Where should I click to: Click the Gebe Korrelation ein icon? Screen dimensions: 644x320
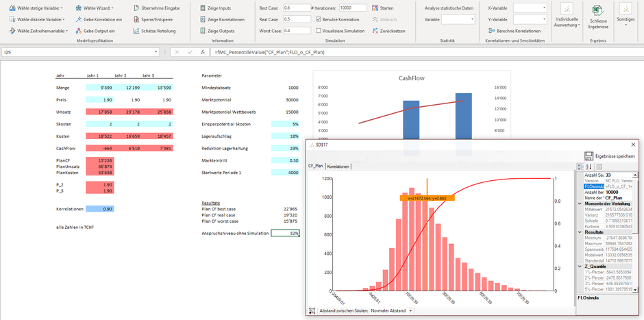tap(79, 19)
